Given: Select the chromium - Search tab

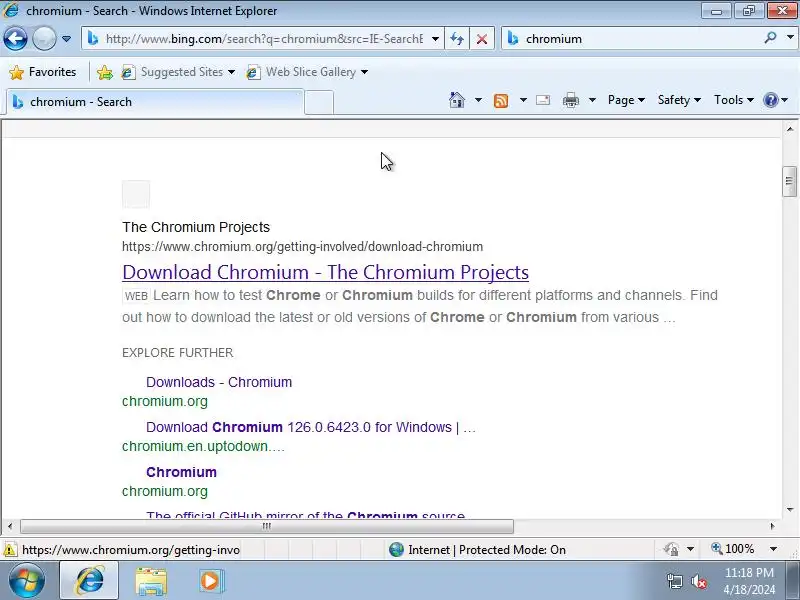Looking at the screenshot, I should (x=155, y=102).
